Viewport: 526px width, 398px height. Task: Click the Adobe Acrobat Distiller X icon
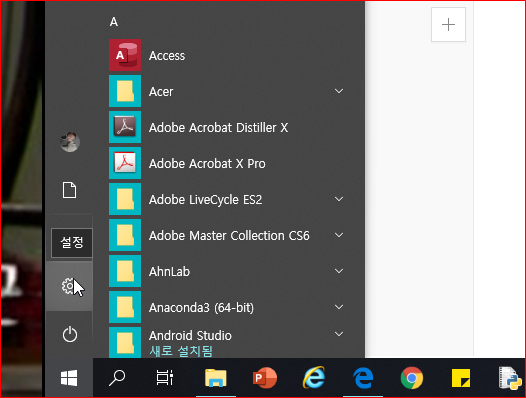point(125,127)
